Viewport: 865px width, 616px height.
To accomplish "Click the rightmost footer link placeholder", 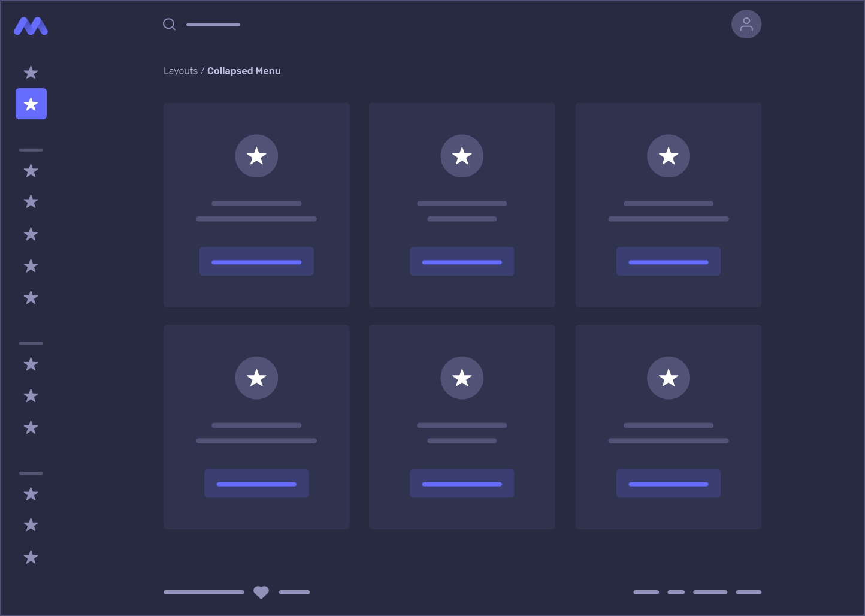I will pyautogui.click(x=748, y=592).
